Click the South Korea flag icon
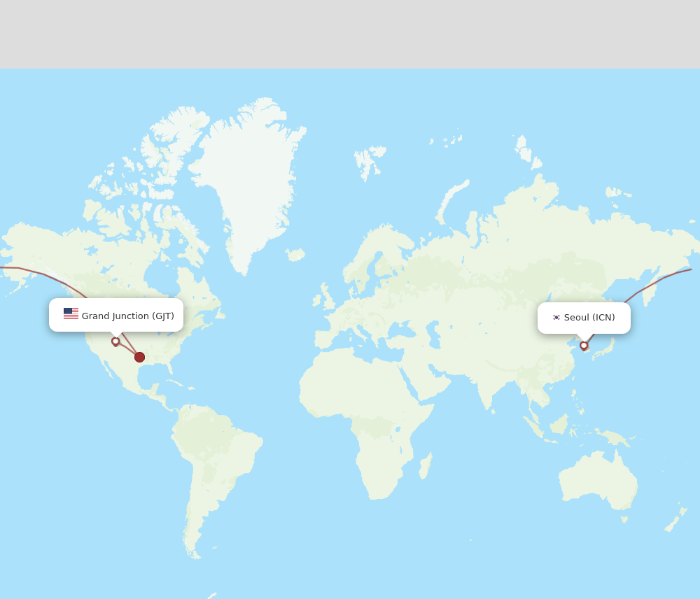 (x=556, y=318)
